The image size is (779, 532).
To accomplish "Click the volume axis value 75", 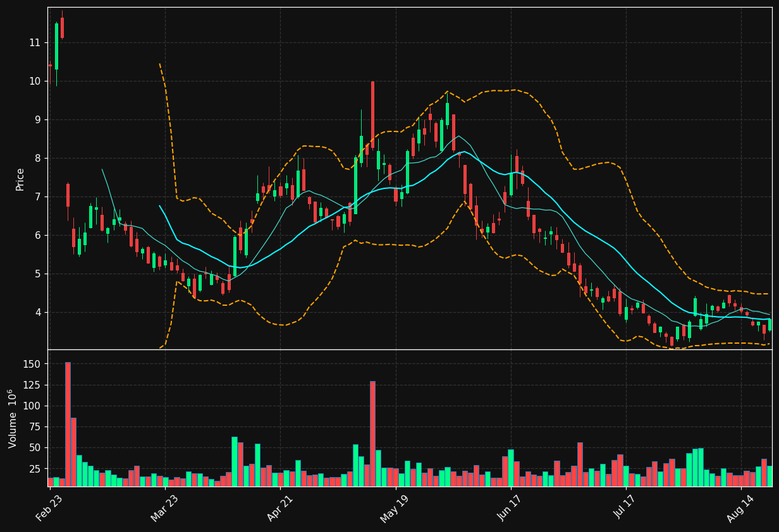I will [x=35, y=427].
